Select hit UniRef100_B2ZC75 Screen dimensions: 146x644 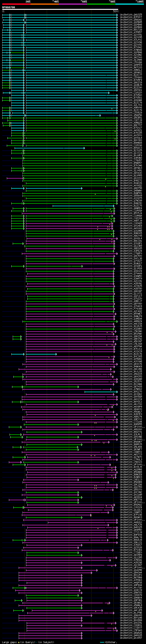131,206
